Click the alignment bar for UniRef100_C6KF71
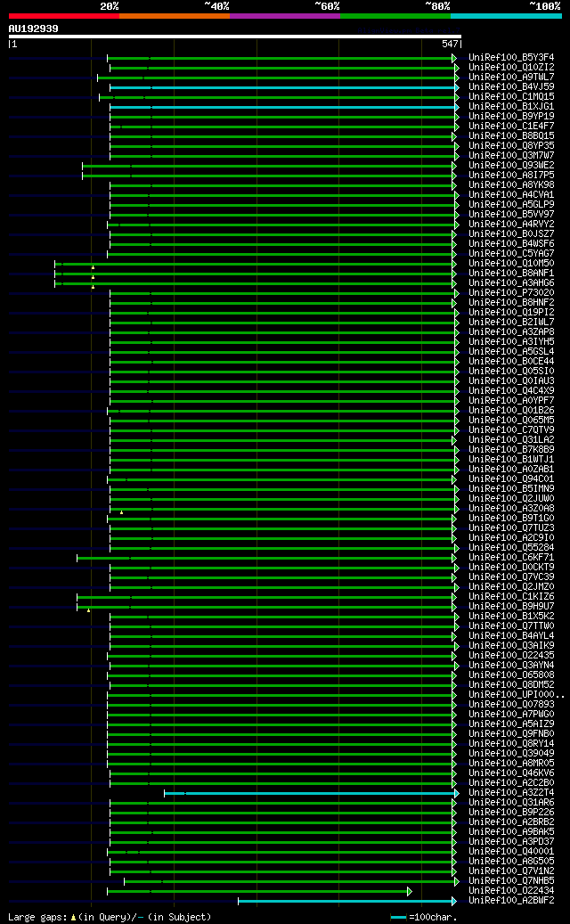Viewport: 570px width, 924px height. click(266, 558)
